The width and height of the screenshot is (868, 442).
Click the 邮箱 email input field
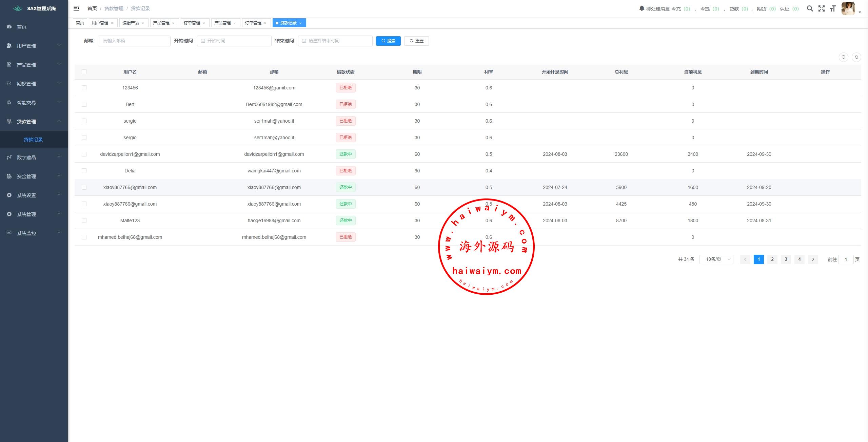(x=134, y=41)
